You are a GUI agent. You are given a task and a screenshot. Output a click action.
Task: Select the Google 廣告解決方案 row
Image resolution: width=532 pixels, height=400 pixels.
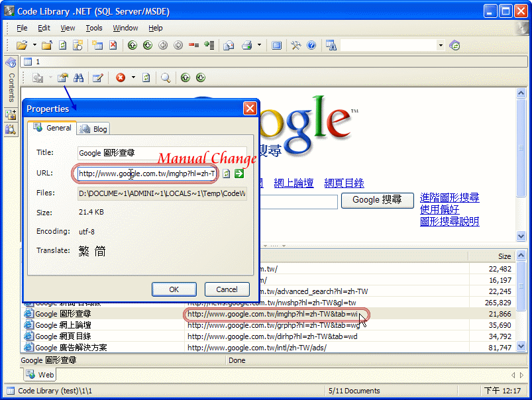tap(268, 348)
